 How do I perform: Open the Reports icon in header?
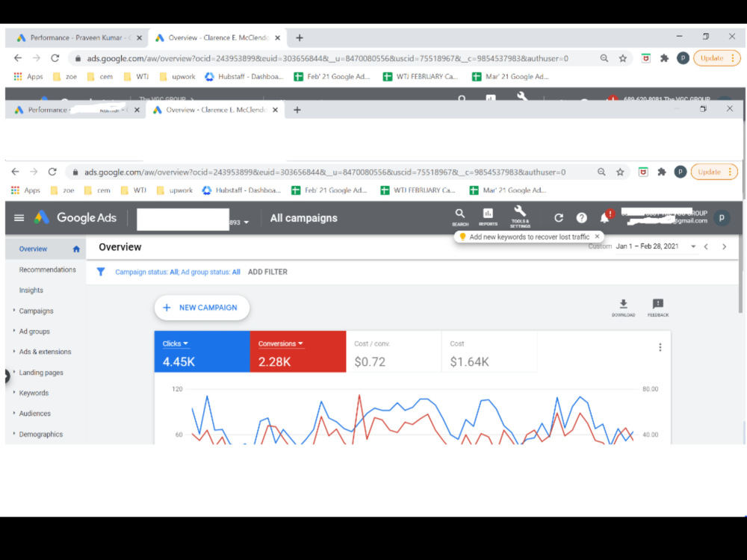point(488,217)
